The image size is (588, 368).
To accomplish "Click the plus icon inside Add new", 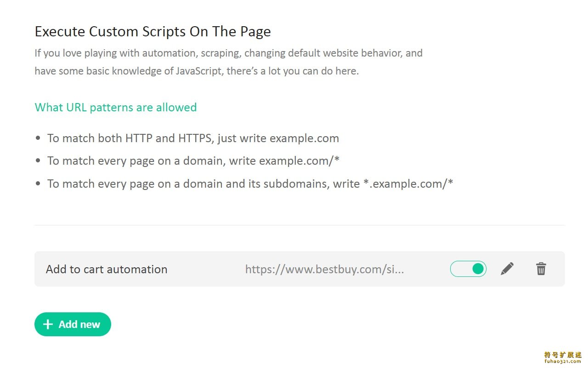I will pyautogui.click(x=48, y=324).
